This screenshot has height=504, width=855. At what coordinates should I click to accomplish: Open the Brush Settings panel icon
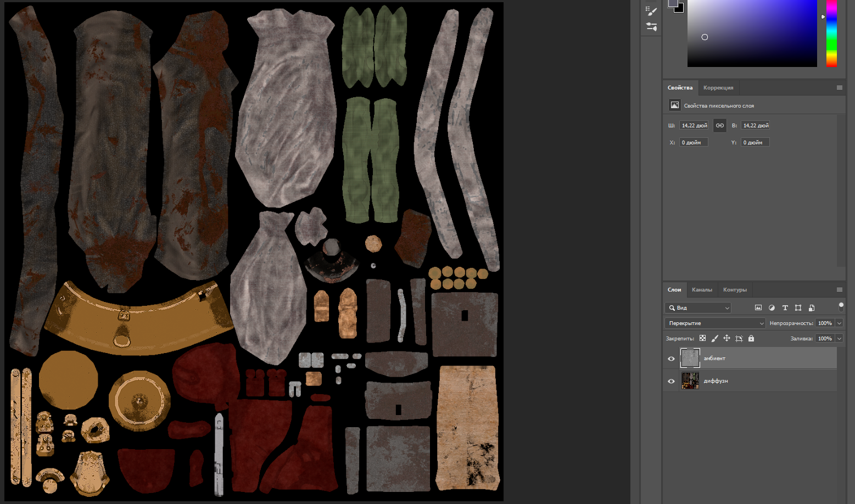click(x=651, y=10)
